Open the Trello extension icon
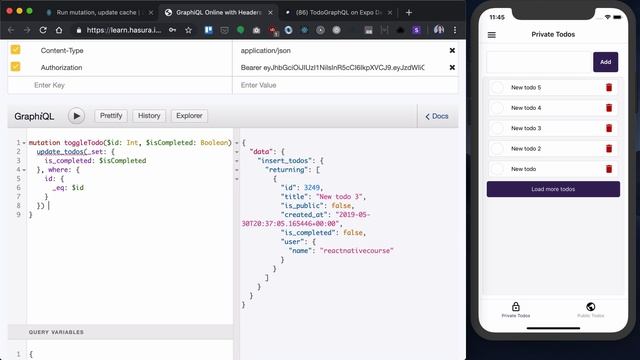Image resolution: width=640 pixels, height=360 pixels. 209,30
